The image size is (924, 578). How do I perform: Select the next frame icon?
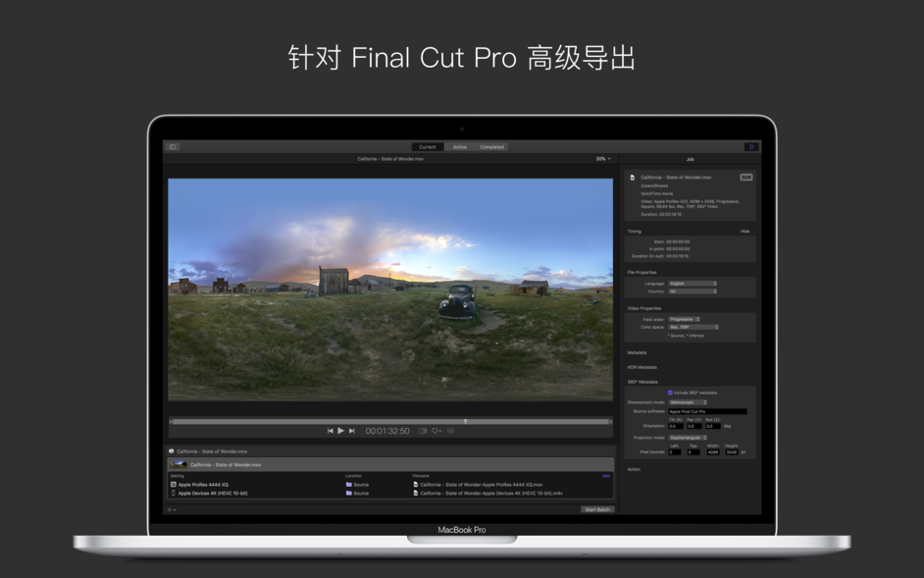point(351,431)
